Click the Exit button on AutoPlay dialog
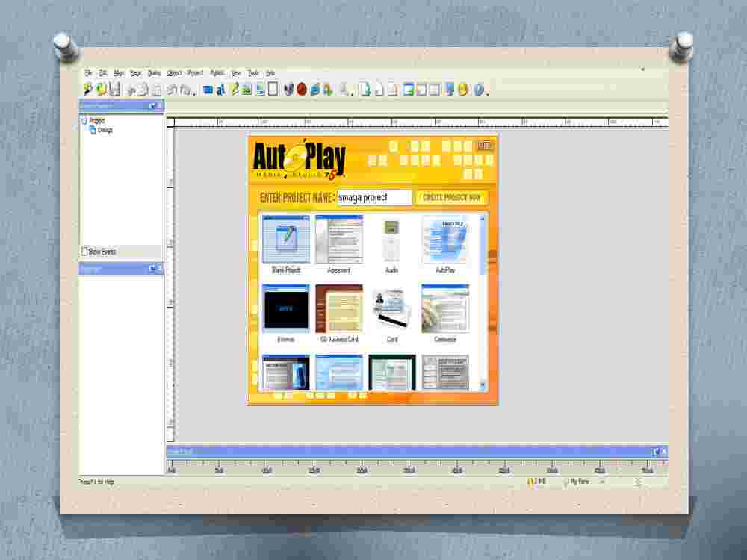Image resolution: width=747 pixels, height=560 pixels. click(x=484, y=146)
